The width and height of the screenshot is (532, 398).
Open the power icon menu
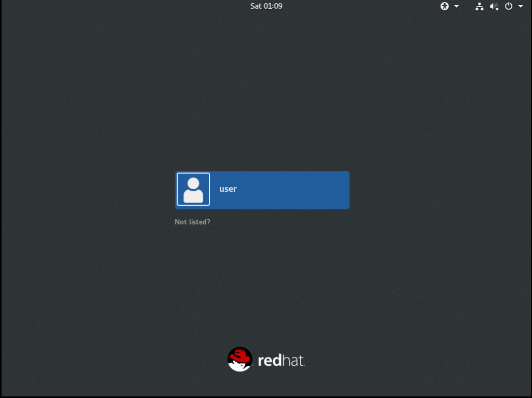[x=508, y=6]
